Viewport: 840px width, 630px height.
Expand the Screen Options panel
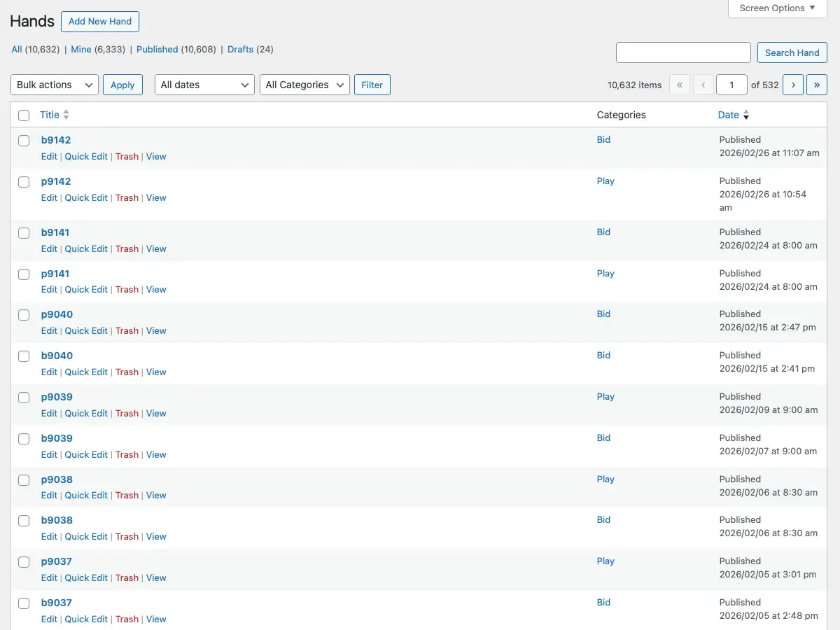pos(776,8)
